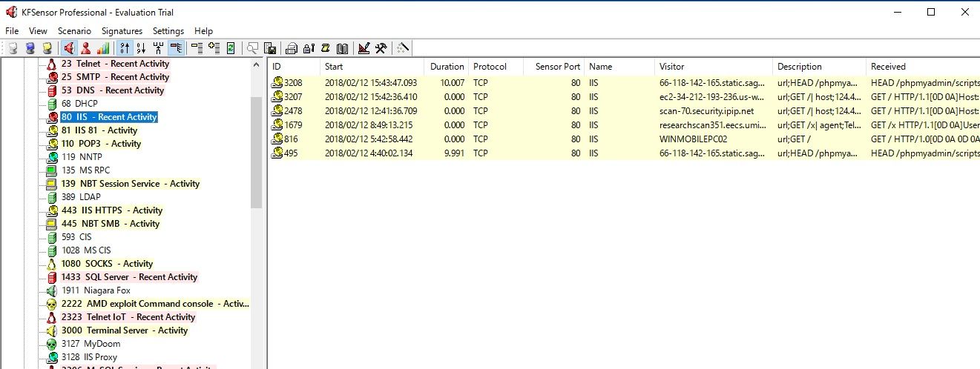
Task: Select event row with ID 495
Action: [x=624, y=153]
